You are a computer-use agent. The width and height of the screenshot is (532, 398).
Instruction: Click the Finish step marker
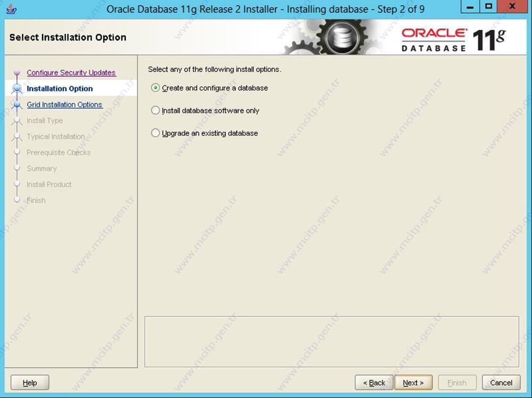[17, 200]
